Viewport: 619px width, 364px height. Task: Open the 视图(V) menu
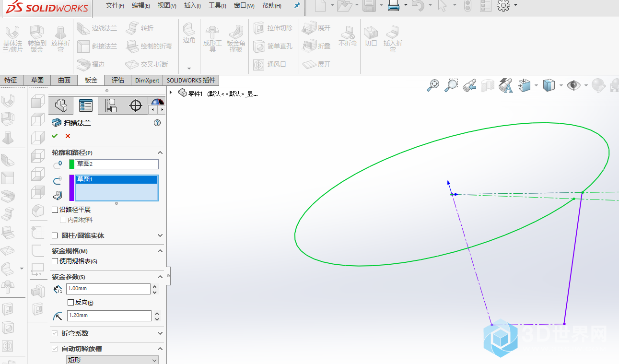tap(167, 5)
